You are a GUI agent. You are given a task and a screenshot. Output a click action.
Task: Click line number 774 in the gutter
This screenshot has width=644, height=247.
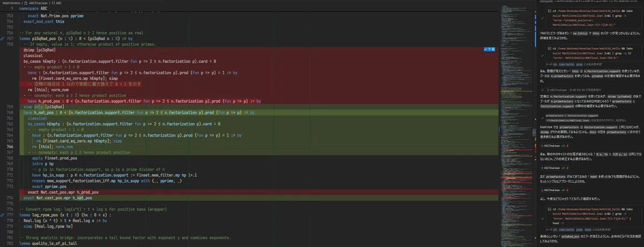pos(10,198)
